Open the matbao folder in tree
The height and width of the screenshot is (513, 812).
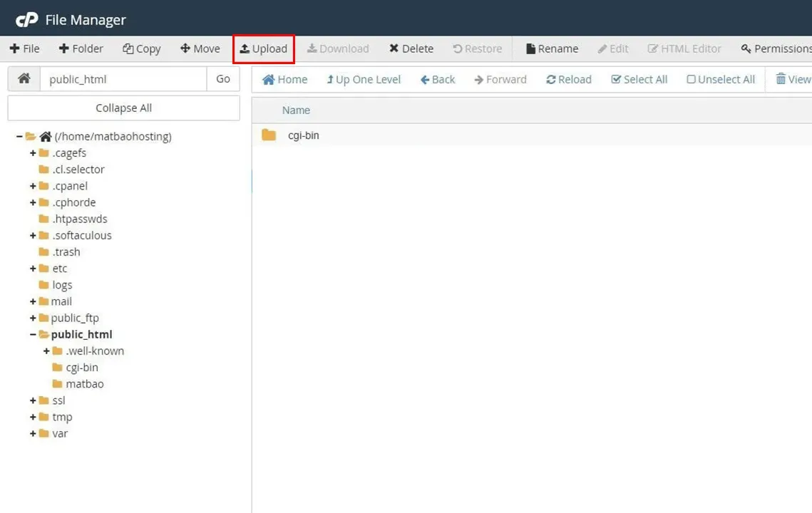point(84,384)
